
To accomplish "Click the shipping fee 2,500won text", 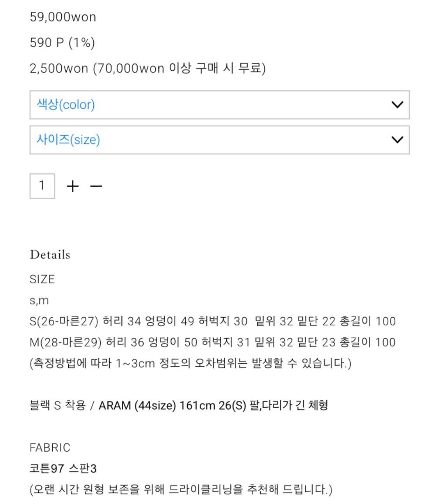I will [148, 68].
